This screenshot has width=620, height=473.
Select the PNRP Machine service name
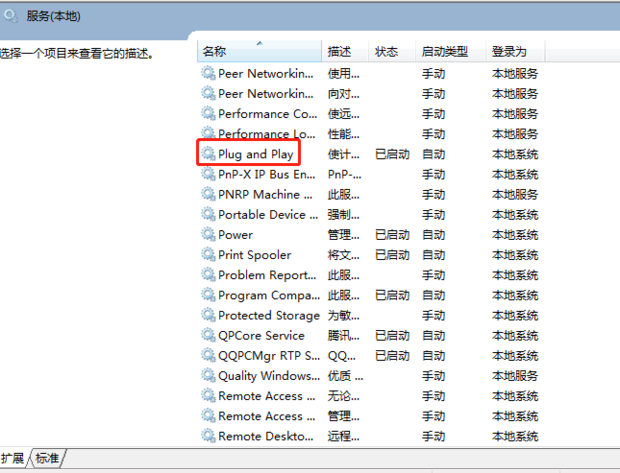click(x=265, y=194)
